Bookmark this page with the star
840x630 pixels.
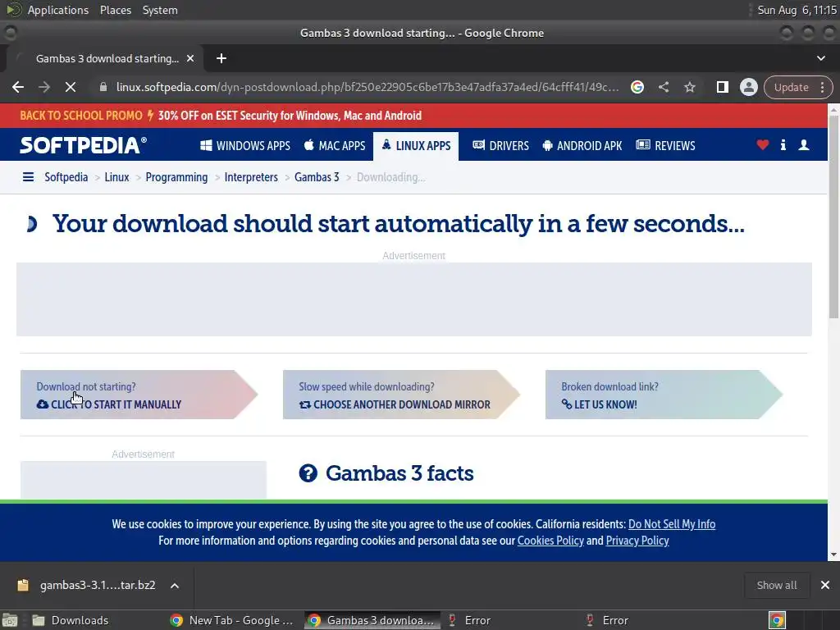click(689, 87)
